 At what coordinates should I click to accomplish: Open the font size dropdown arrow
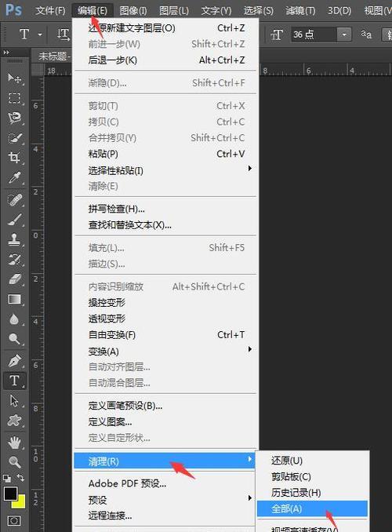344,35
